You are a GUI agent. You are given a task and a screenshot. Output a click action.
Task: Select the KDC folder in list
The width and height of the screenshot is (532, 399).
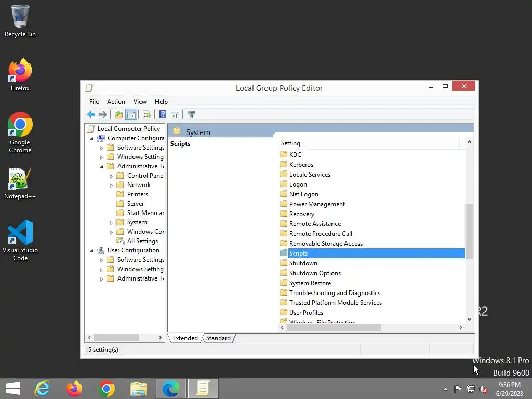(295, 154)
